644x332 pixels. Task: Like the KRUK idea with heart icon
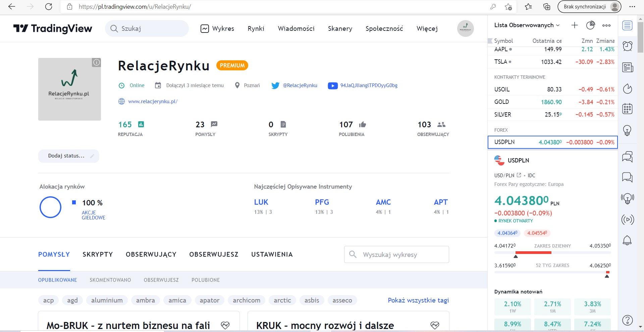435,325
